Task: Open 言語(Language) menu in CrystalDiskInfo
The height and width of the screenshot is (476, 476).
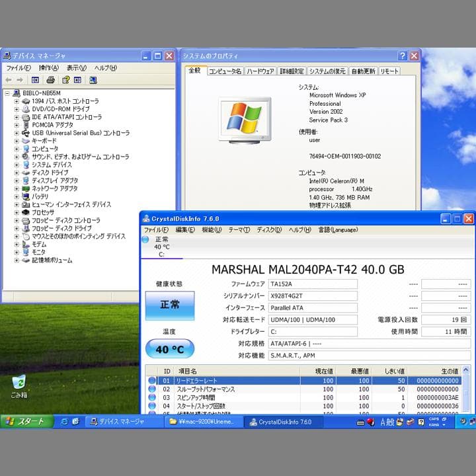Action: click(x=338, y=230)
